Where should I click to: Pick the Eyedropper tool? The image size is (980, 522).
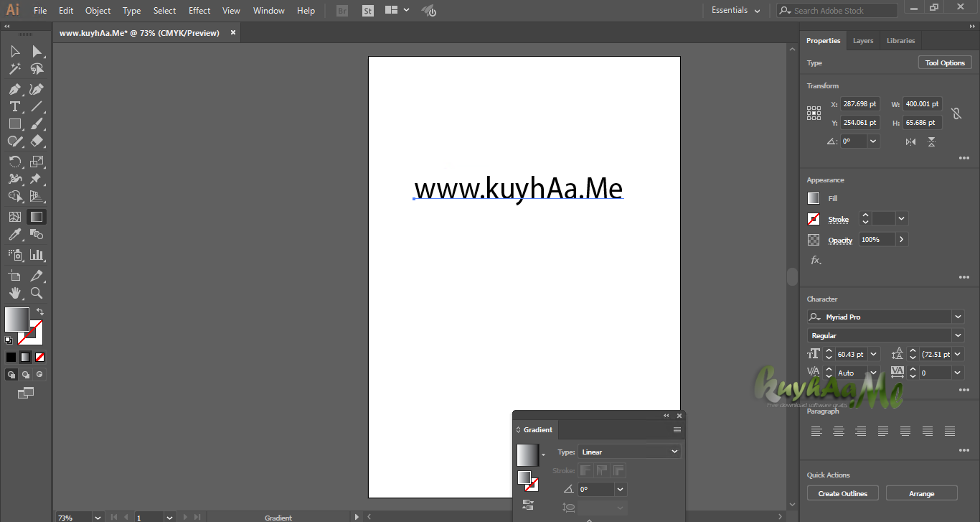click(15, 234)
